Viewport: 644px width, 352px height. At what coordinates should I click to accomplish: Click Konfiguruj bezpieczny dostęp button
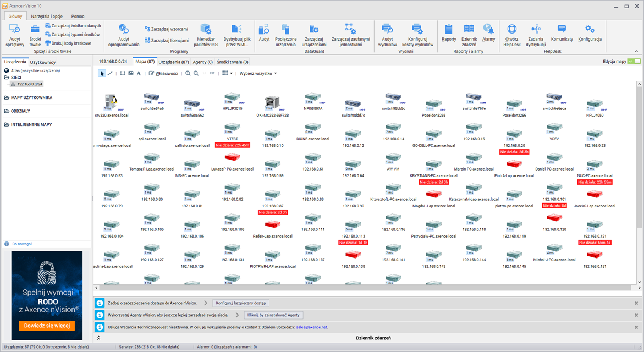(241, 303)
